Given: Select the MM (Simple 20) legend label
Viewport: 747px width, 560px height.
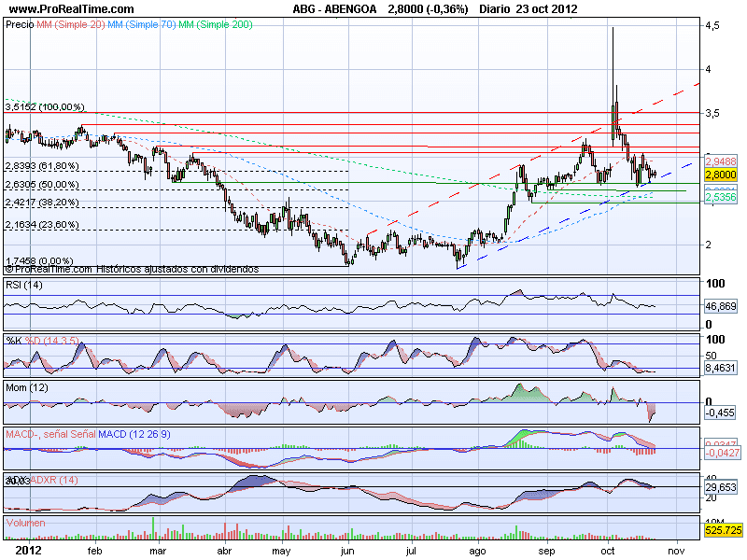Looking at the screenshot, I should tap(71, 24).
